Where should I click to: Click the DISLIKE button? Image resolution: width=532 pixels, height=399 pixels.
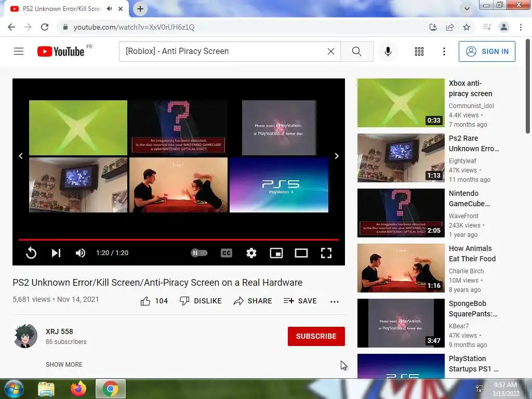201,301
